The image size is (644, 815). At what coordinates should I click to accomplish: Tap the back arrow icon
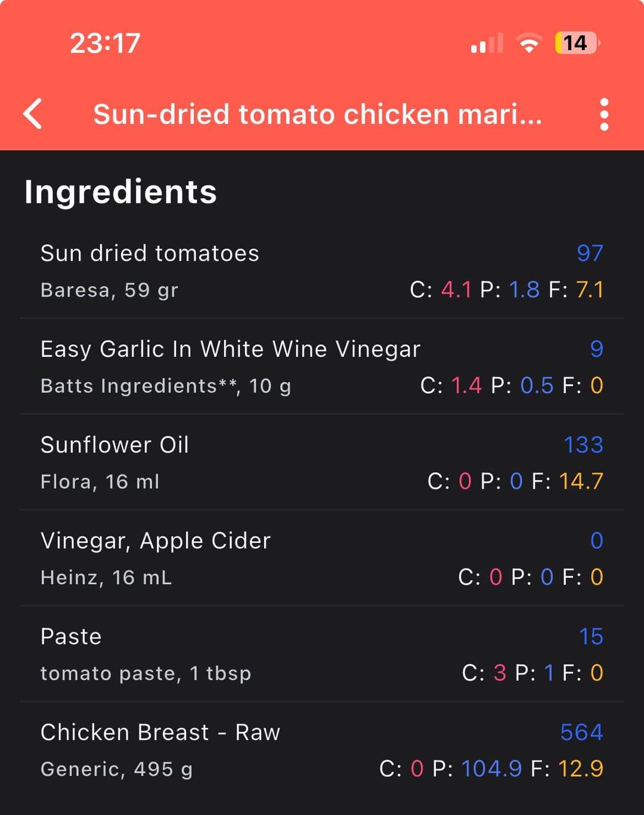[x=33, y=114]
